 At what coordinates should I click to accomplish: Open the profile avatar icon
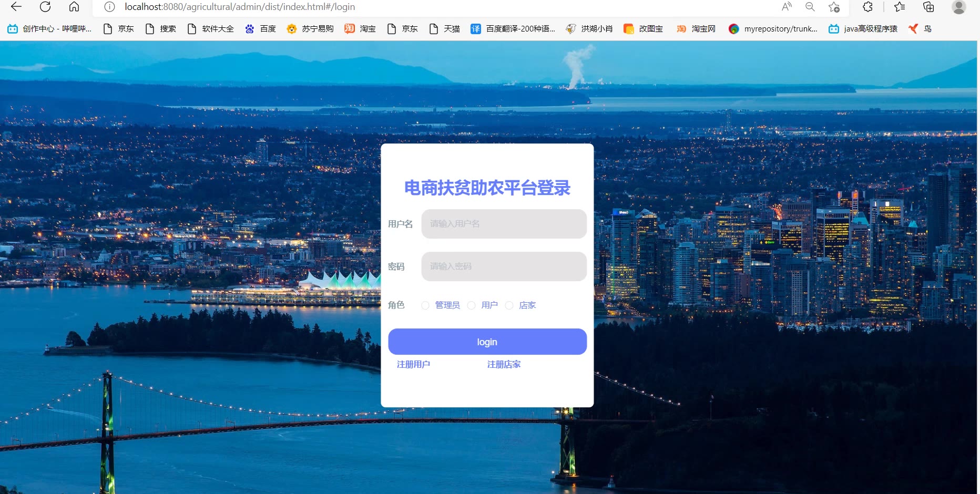pyautogui.click(x=959, y=7)
